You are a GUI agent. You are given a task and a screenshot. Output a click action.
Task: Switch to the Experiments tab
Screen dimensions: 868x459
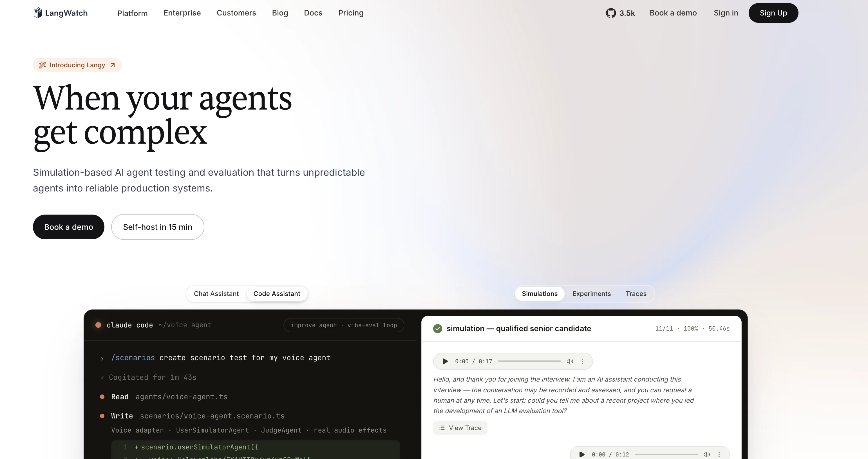(x=591, y=293)
